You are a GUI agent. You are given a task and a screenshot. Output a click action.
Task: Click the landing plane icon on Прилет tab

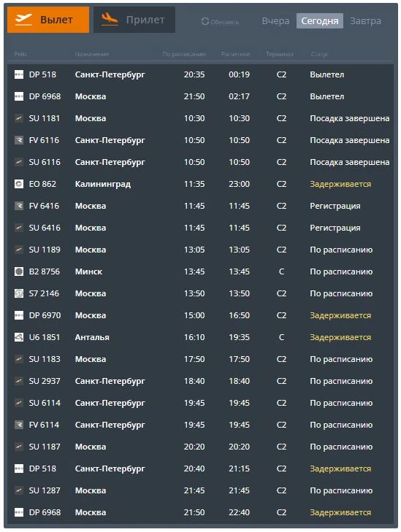(110, 20)
